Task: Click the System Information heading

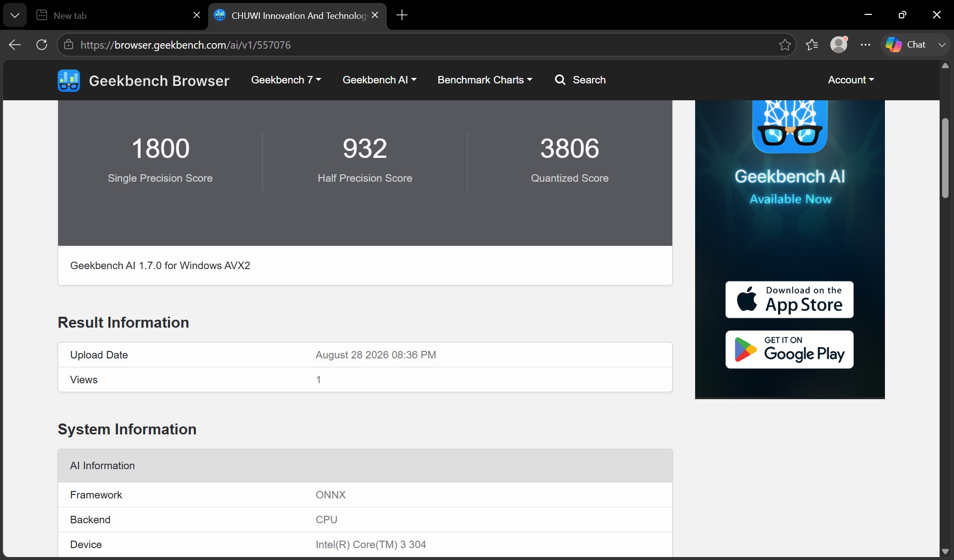Action: [x=127, y=429]
